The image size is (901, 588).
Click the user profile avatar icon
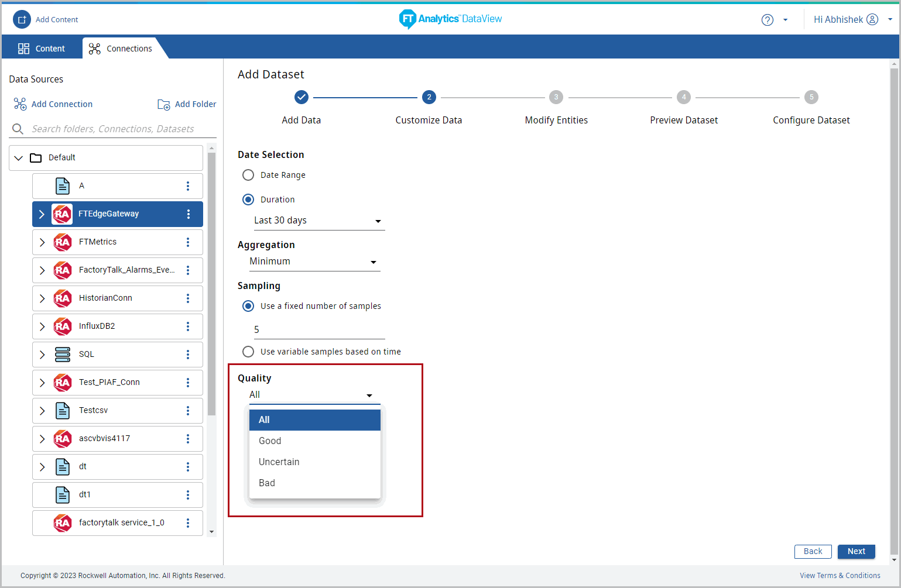872,19
